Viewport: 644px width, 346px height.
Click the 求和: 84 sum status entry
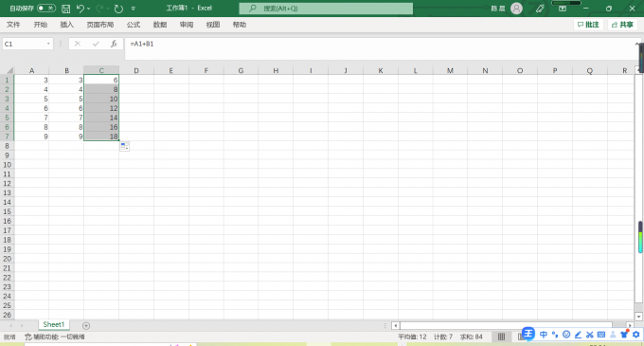pyautogui.click(x=471, y=337)
